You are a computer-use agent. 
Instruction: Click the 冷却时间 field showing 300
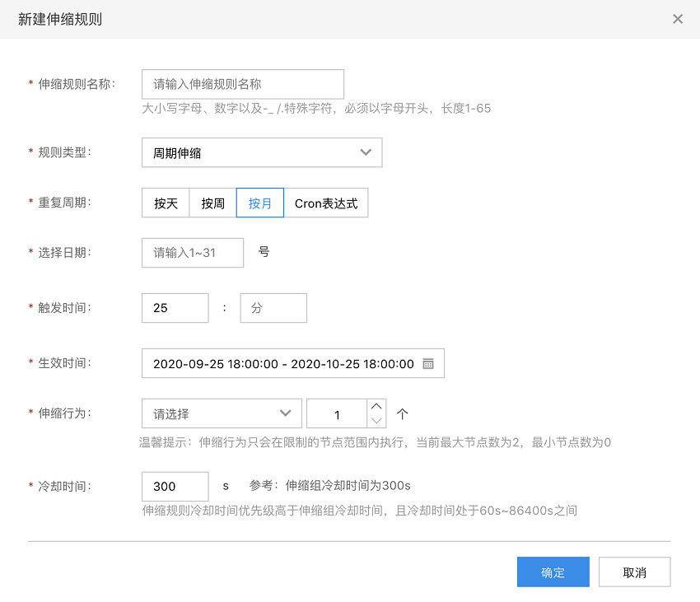[x=175, y=487]
